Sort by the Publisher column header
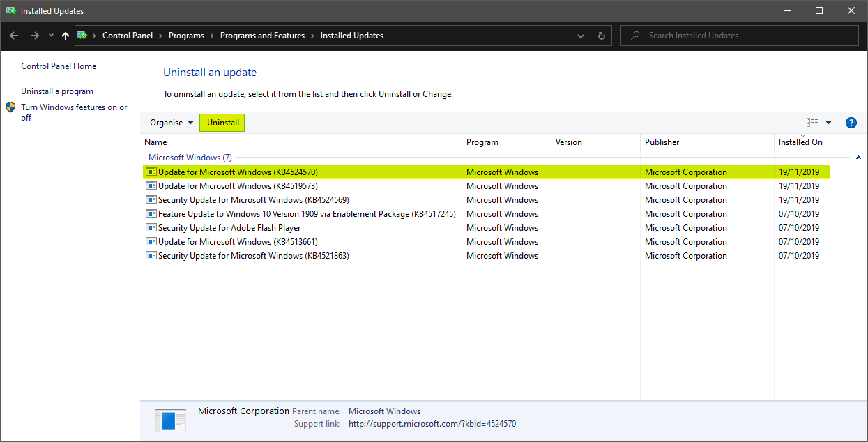The image size is (868, 442). pyautogui.click(x=707, y=142)
